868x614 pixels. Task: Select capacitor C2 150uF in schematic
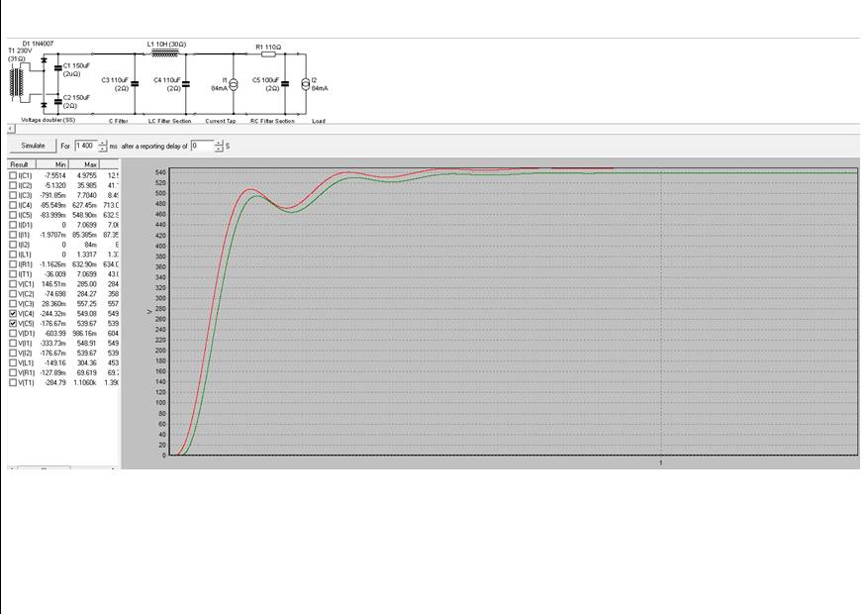[58, 102]
